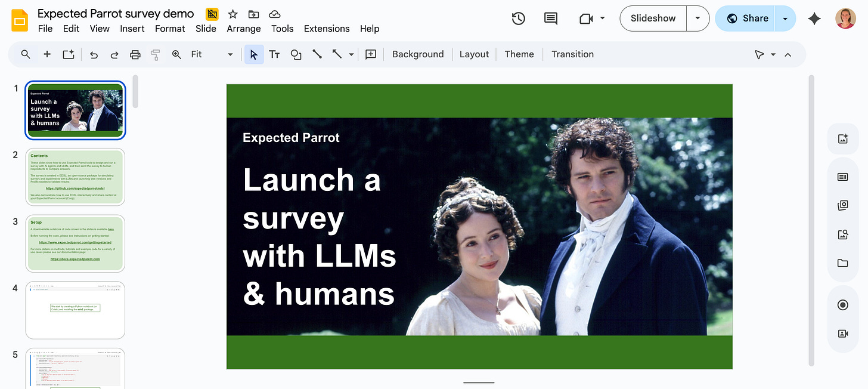The image size is (868, 389).
Task: Insert a shape
Action: pyautogui.click(x=296, y=54)
